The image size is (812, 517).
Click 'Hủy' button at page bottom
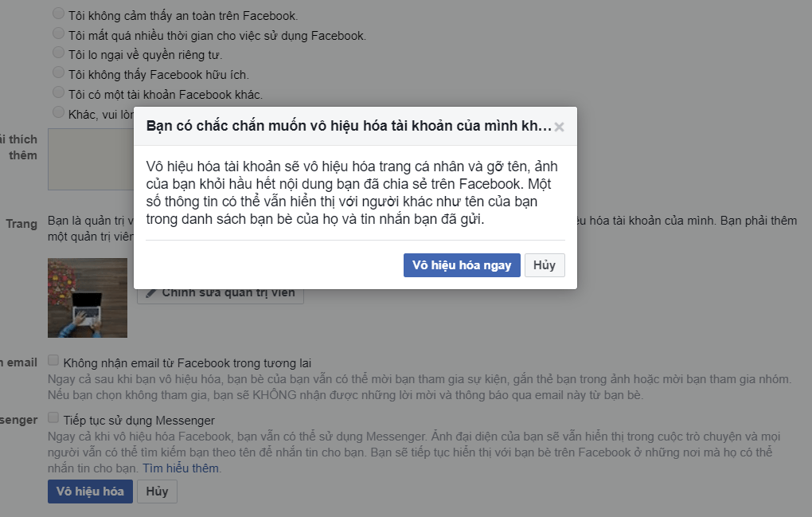pyautogui.click(x=157, y=492)
